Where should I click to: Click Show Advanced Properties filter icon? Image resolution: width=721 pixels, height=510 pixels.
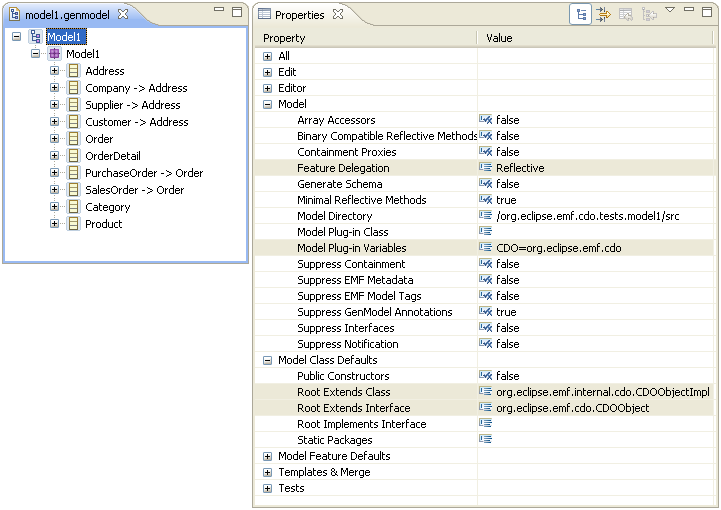pyautogui.click(x=603, y=14)
